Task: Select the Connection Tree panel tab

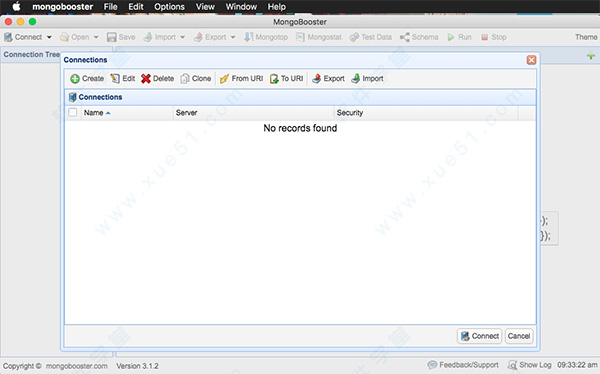Action: click(31, 54)
